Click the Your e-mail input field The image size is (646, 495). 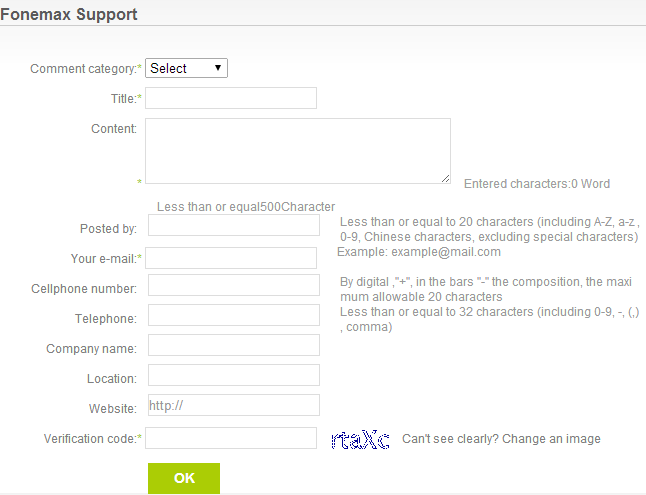(231, 258)
